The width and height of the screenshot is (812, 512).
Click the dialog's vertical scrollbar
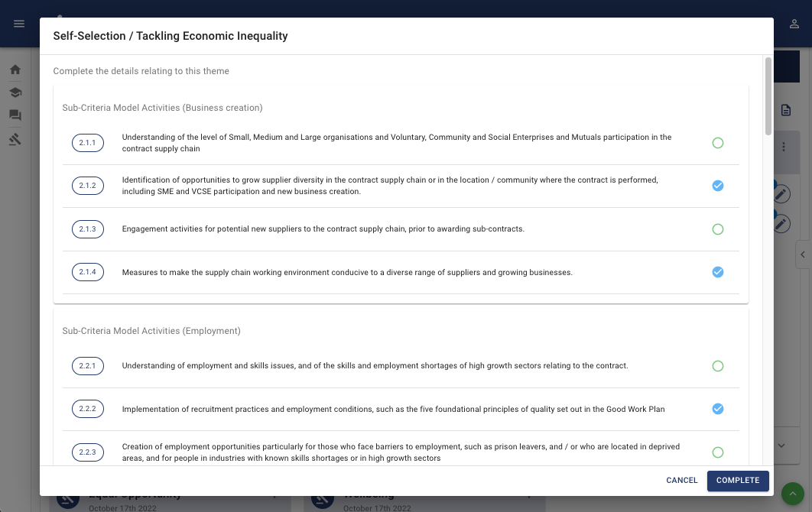point(768,96)
